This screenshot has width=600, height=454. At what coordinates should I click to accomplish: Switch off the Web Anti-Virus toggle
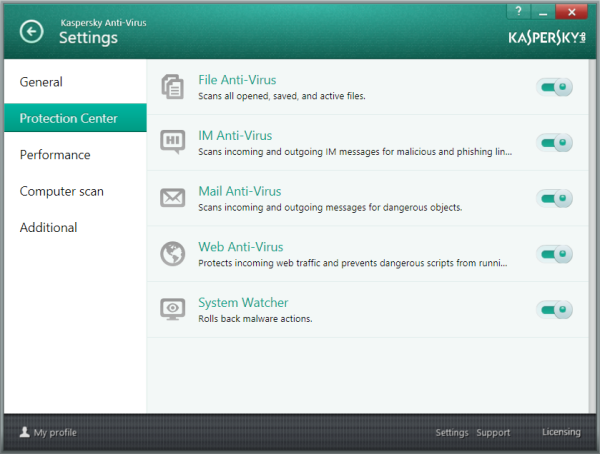555,254
